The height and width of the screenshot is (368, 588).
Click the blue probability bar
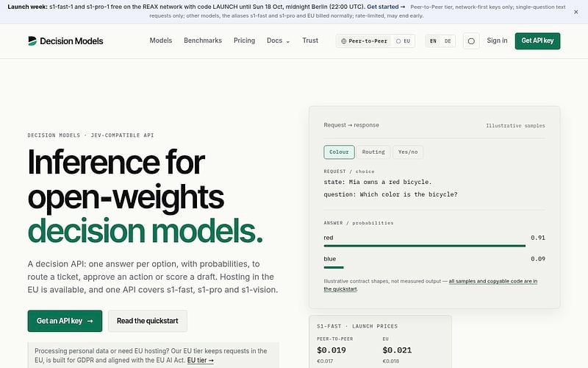pyautogui.click(x=334, y=267)
